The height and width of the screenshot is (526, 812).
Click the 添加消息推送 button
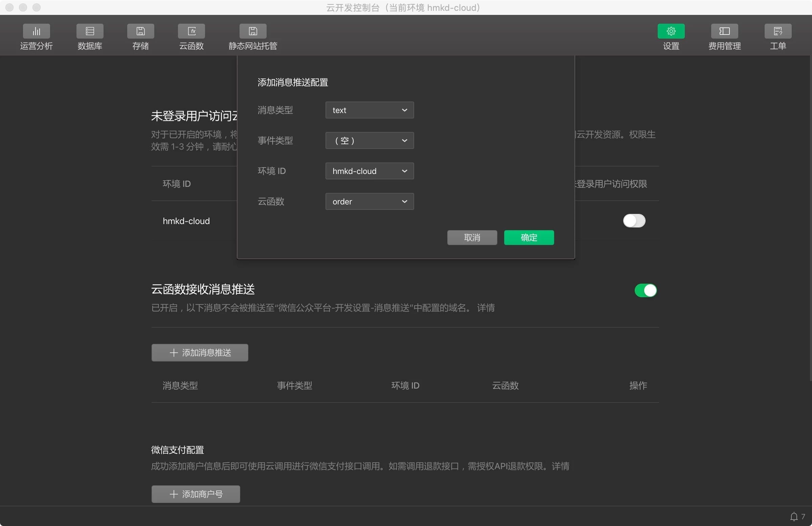click(x=200, y=353)
